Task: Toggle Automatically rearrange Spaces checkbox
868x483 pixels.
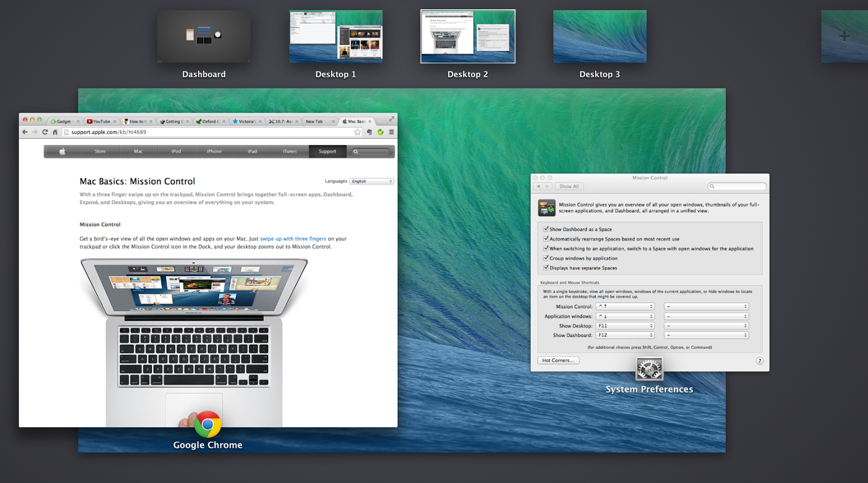Action: (x=546, y=239)
